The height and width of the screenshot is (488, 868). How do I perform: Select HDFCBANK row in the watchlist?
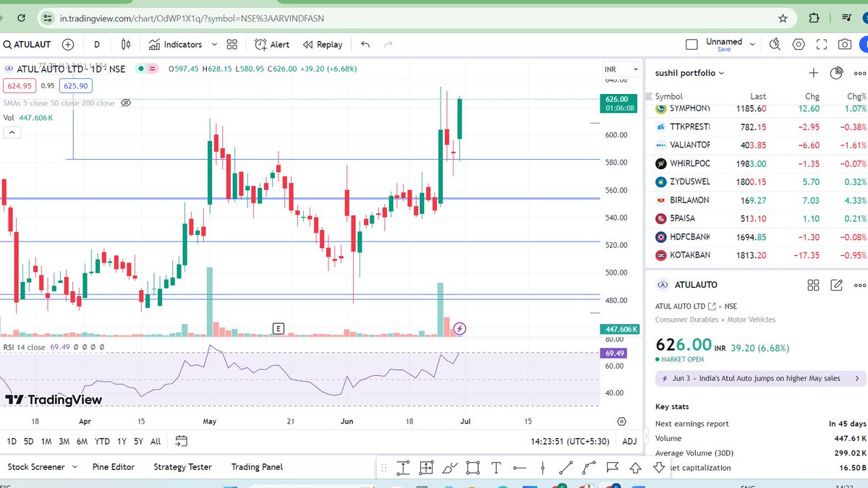click(757, 236)
